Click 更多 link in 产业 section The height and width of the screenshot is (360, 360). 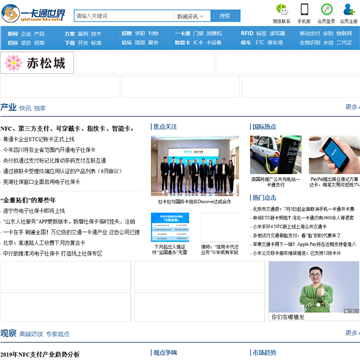(352, 107)
